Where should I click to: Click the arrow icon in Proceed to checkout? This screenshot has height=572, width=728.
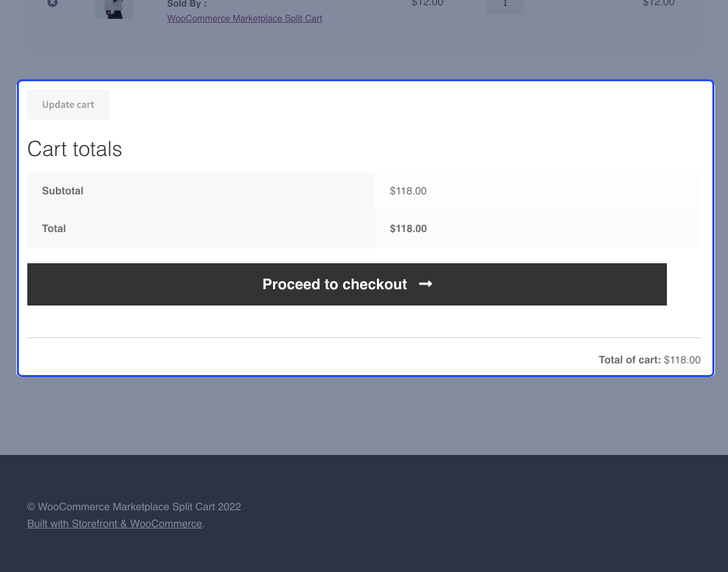point(426,284)
